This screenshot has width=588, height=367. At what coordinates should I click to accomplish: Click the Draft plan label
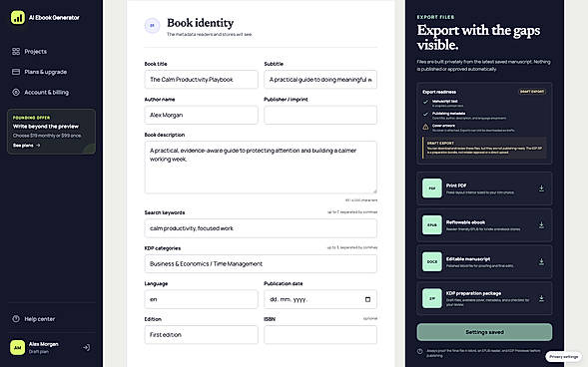39,352
